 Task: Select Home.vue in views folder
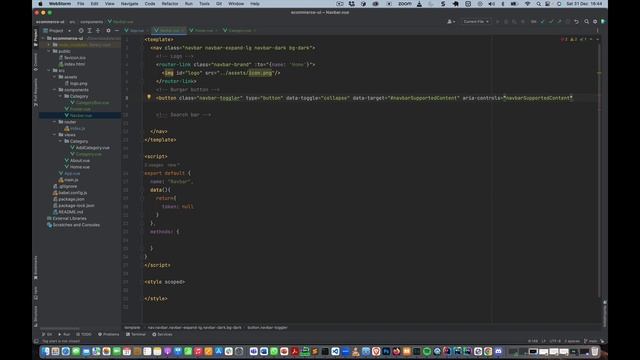(80, 167)
